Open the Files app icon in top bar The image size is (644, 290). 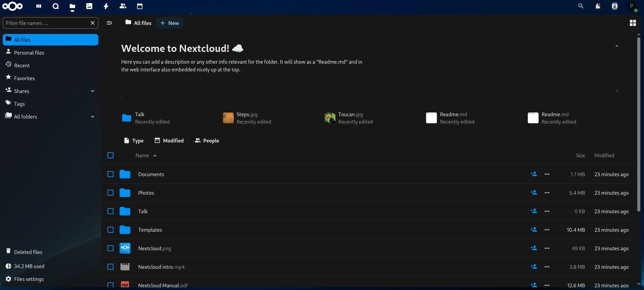(72, 6)
